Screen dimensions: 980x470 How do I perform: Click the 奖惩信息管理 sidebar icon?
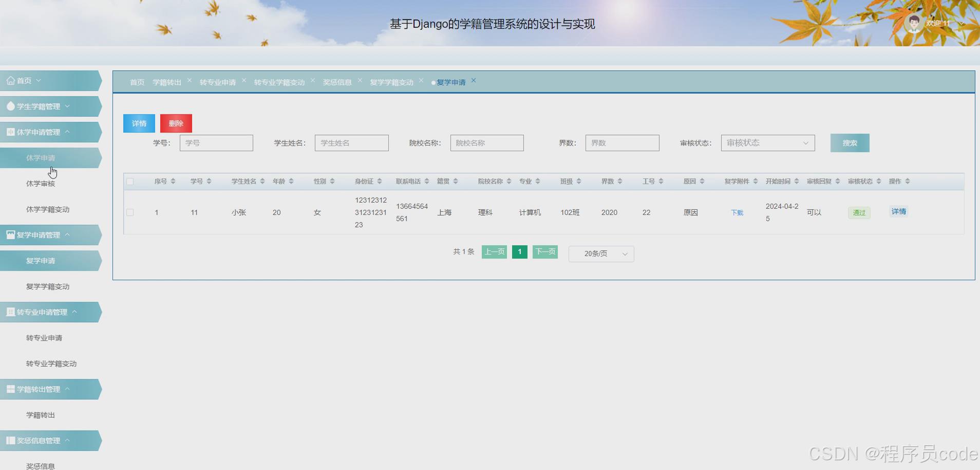(10, 440)
